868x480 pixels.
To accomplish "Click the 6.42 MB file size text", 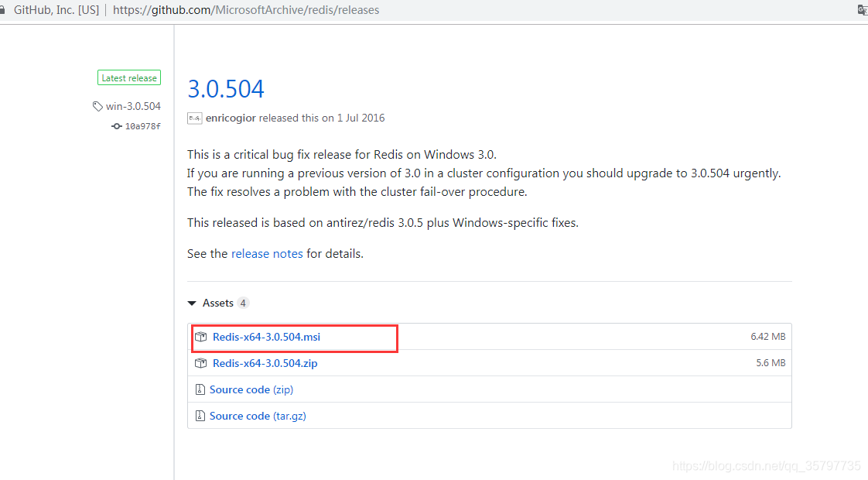I will [767, 337].
